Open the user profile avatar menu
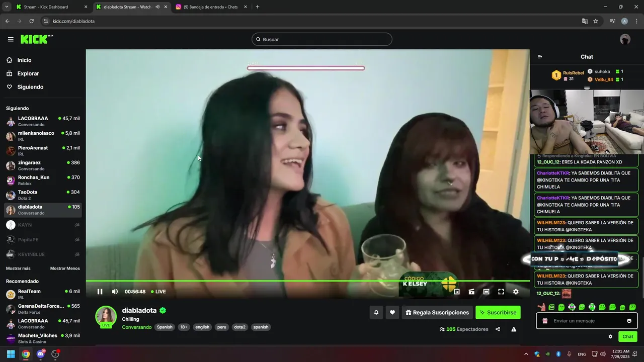 (625, 39)
